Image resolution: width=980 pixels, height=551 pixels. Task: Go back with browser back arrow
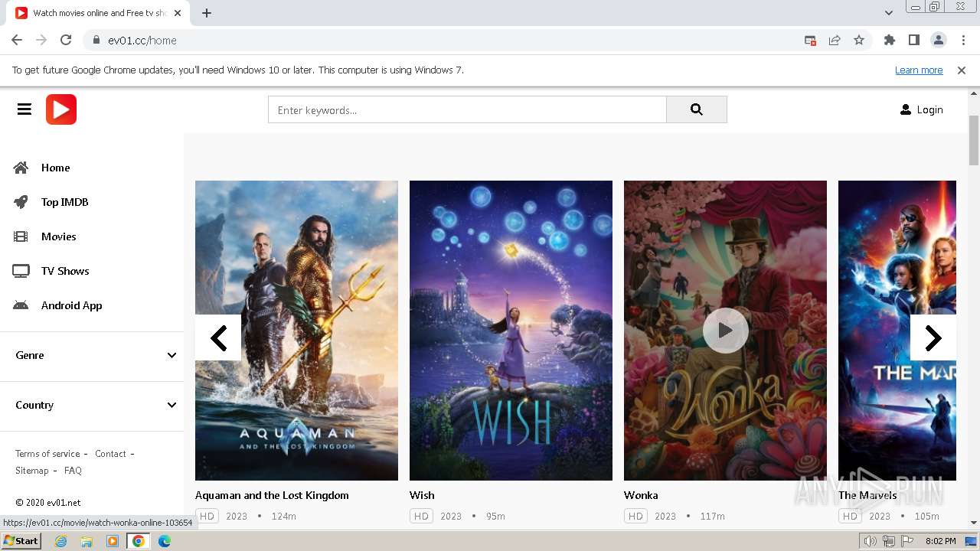tap(17, 40)
